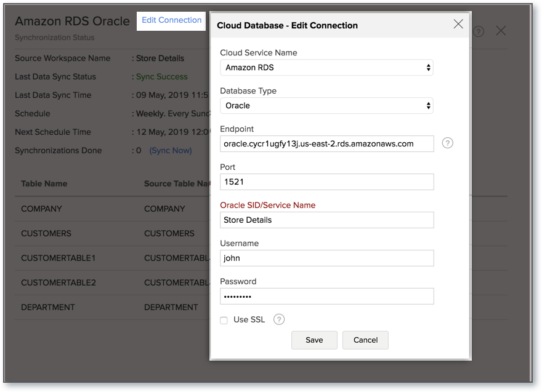Enable the Use SSL checkbox
Viewport: 542px width, 392px height.
[224, 320]
